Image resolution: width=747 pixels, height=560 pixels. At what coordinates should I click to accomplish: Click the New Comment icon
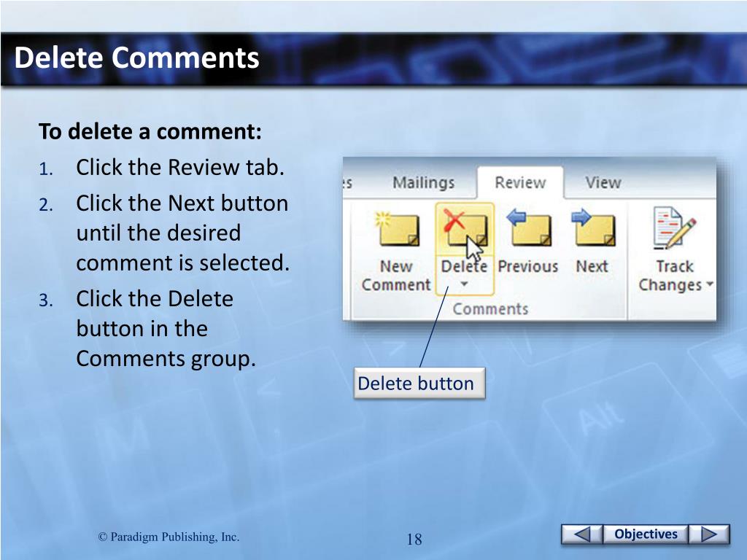[398, 230]
